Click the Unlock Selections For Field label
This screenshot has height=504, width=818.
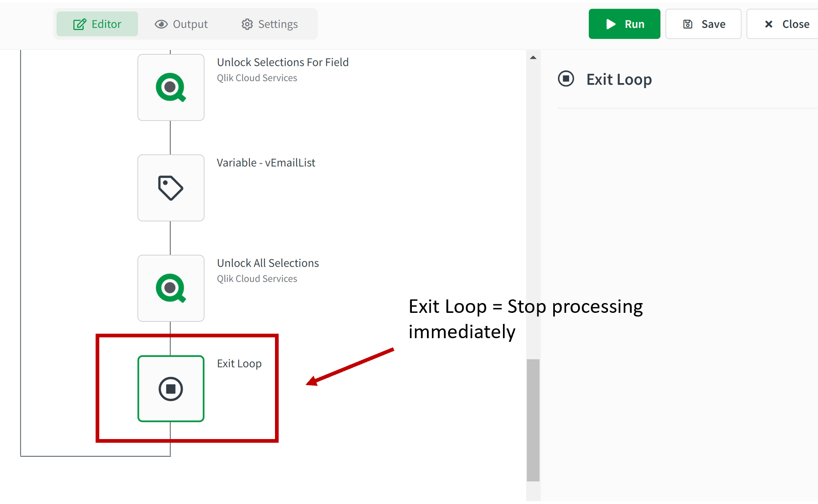point(283,62)
